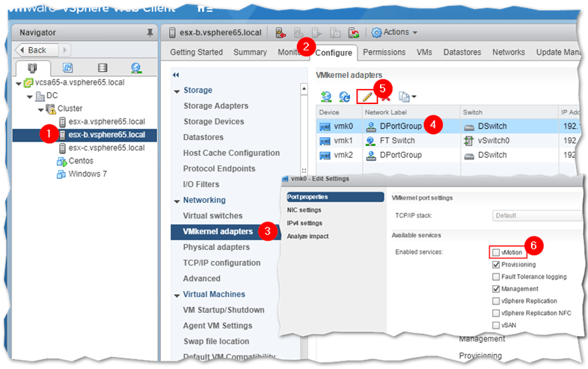The image size is (588, 369).
Task: Collapse the vcsa65-a.vsphere65.local tree node
Action: point(19,84)
